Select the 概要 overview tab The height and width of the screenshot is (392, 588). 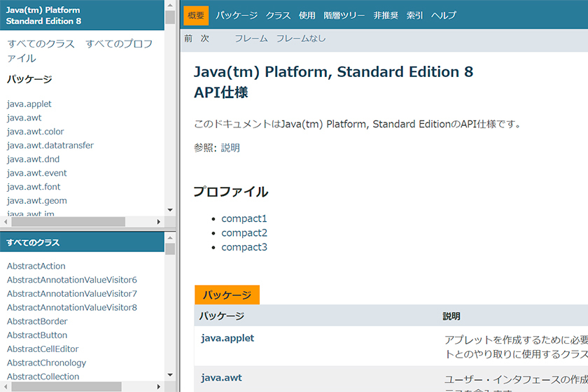pyautogui.click(x=196, y=15)
